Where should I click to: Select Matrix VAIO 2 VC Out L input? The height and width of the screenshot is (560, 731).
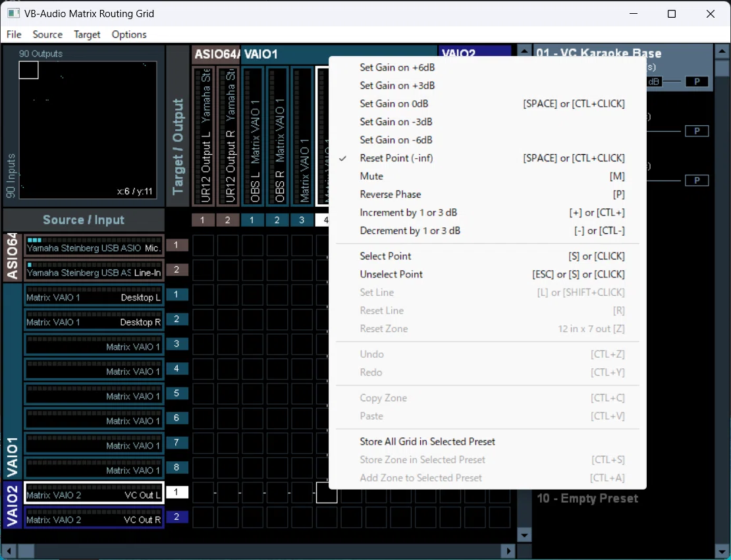[x=94, y=492]
